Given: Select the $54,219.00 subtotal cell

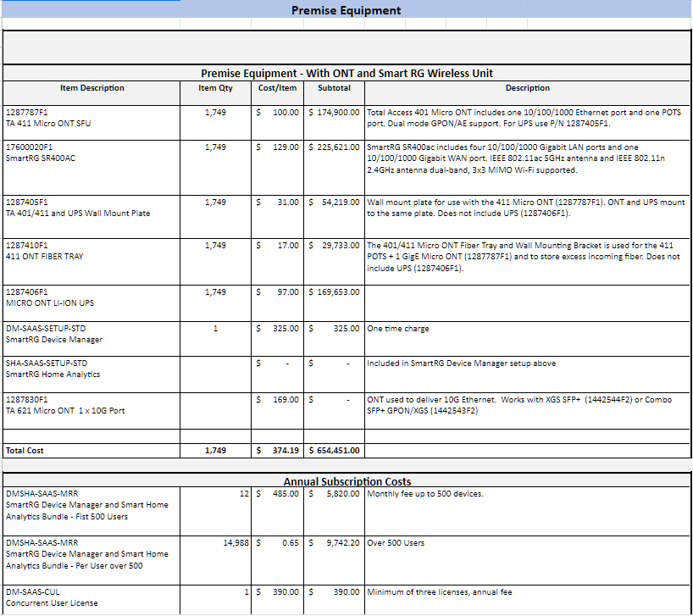Looking at the screenshot, I should pos(334,217).
